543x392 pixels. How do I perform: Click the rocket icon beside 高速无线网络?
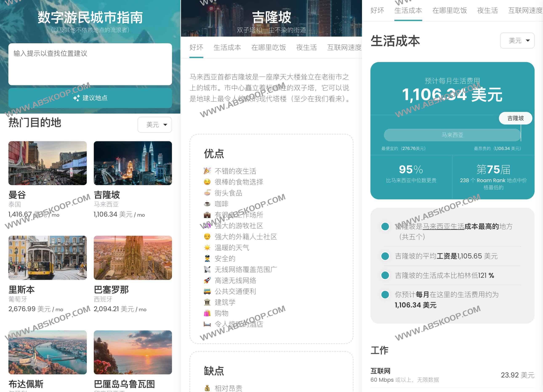click(207, 280)
